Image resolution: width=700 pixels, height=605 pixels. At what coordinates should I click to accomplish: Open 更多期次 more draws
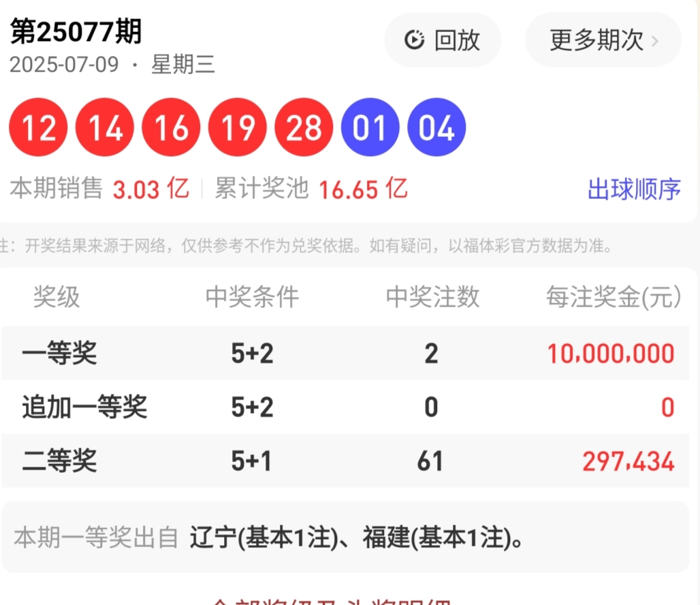[x=603, y=40]
